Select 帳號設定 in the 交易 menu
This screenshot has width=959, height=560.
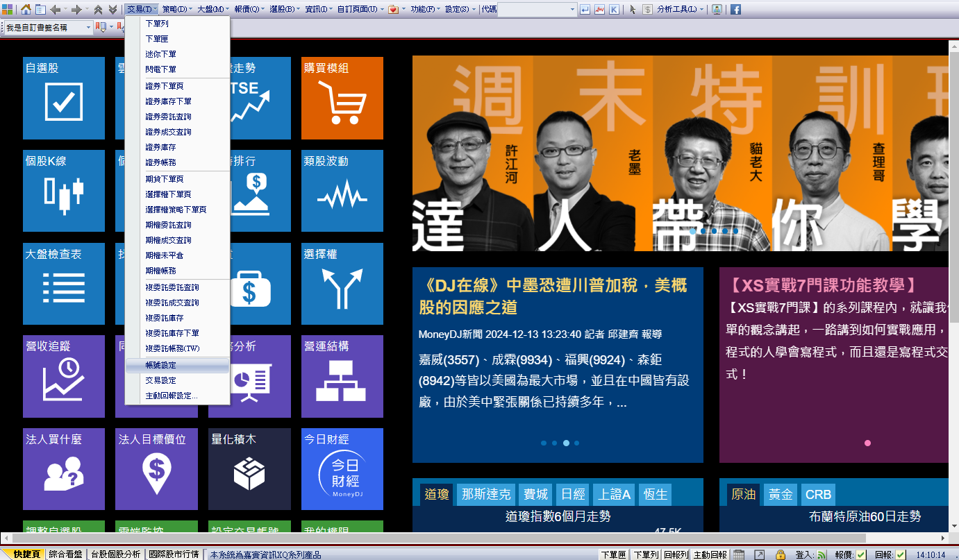pos(160,365)
